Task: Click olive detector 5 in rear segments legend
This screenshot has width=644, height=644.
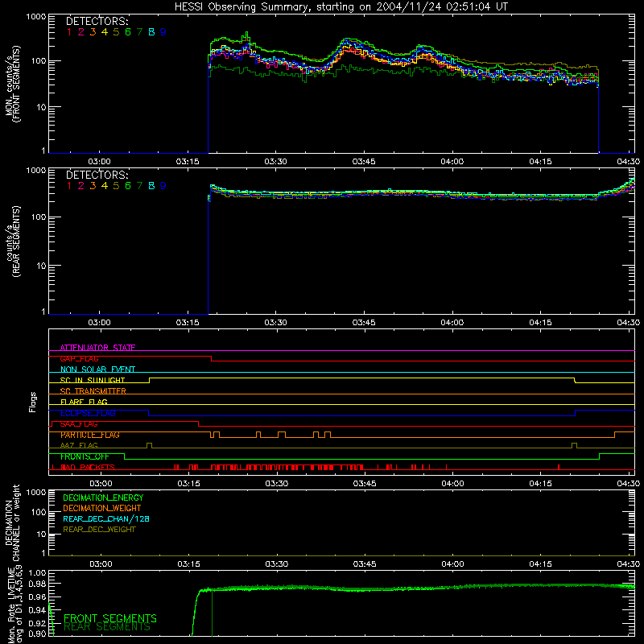Action: 116,186
